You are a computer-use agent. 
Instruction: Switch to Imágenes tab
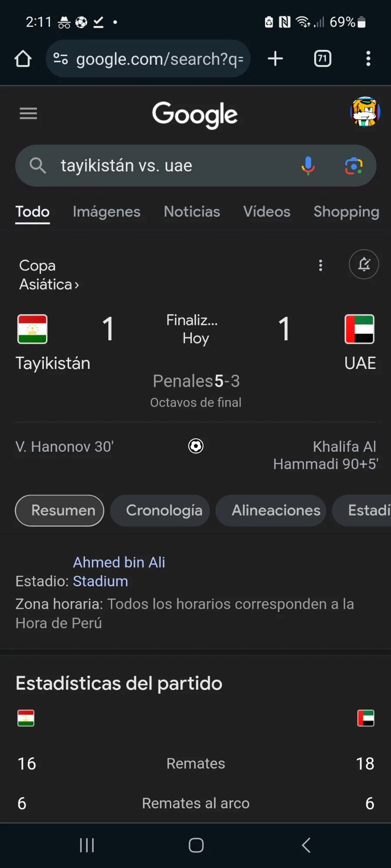(x=106, y=212)
